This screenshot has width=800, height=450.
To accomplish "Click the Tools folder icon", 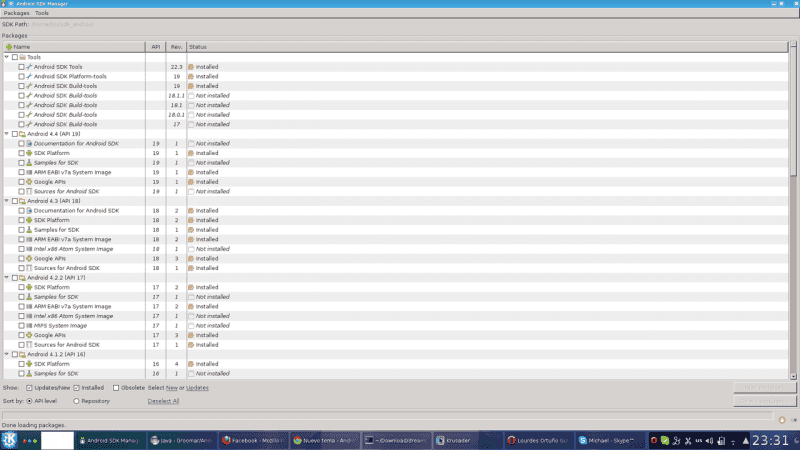I will pyautogui.click(x=22, y=57).
